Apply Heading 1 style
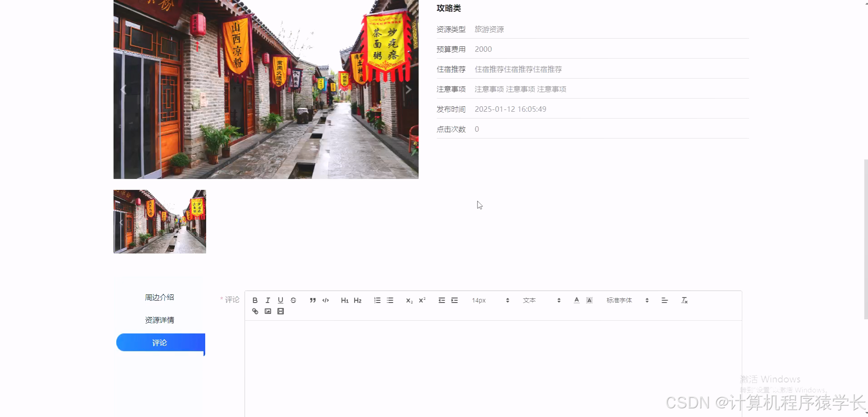 click(345, 300)
